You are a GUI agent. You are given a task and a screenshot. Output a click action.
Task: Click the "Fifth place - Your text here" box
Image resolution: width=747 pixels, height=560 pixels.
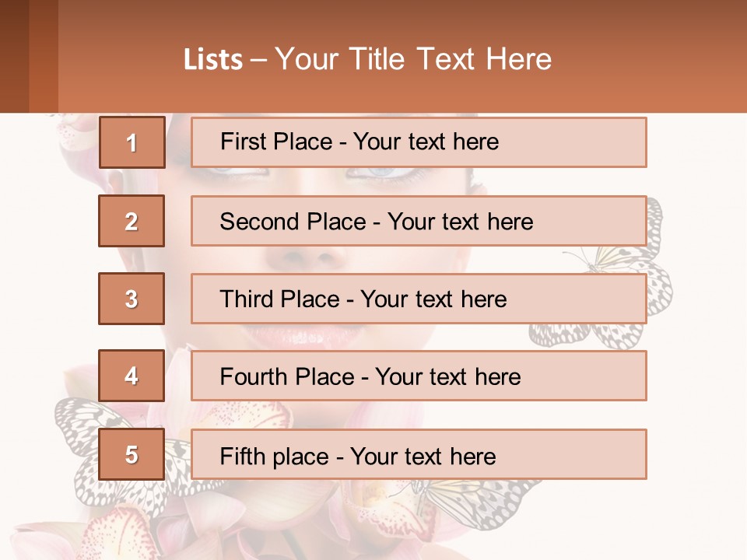pos(419,454)
